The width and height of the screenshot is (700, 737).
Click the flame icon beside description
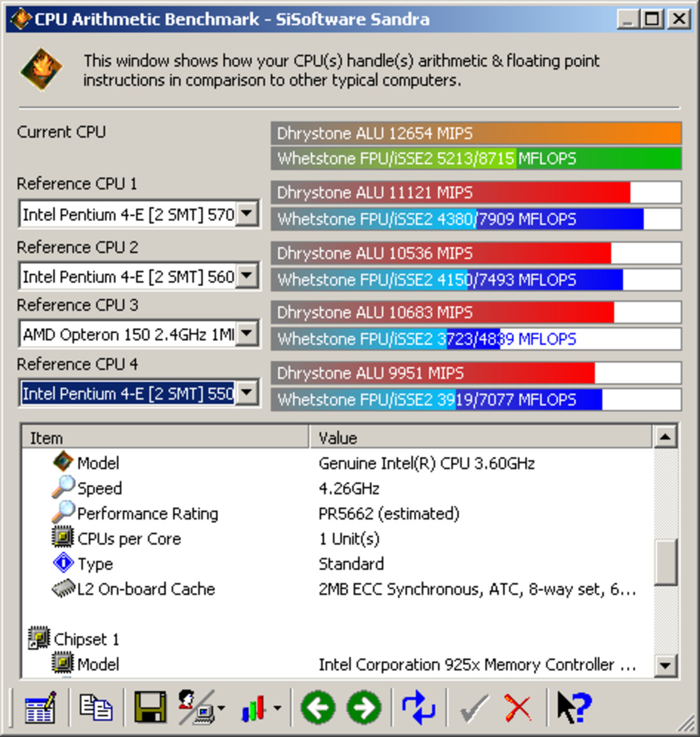(41, 69)
